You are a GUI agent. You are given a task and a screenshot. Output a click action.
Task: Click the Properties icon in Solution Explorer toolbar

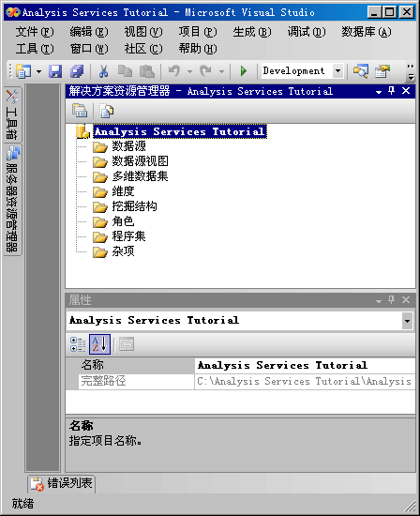point(80,111)
